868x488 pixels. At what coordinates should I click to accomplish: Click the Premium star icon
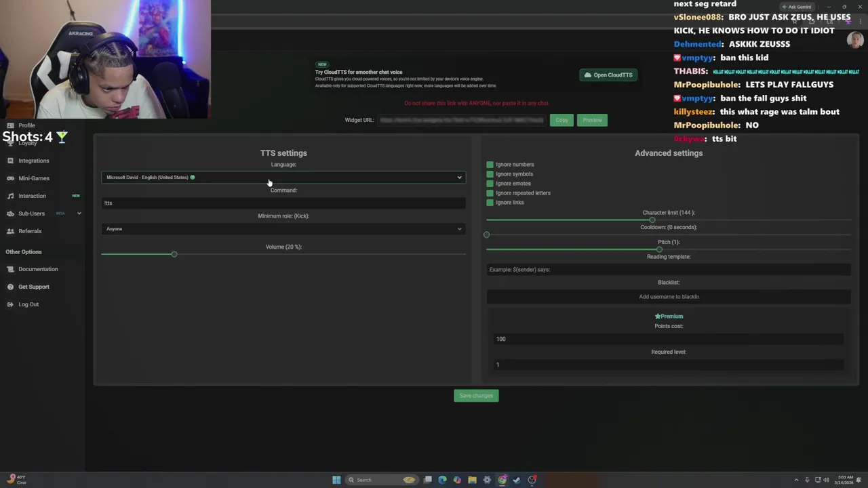(657, 317)
